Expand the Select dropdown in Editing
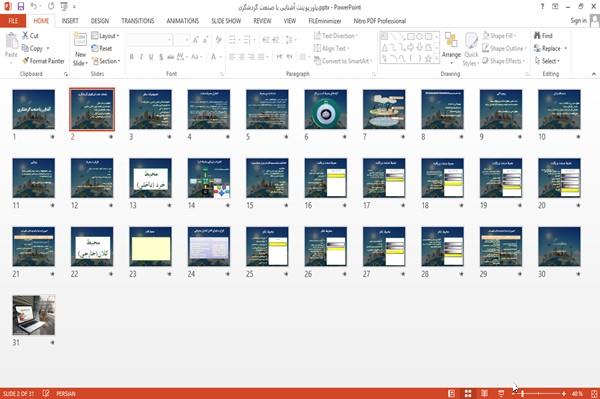This screenshot has width=600, height=399. pyautogui.click(x=548, y=61)
